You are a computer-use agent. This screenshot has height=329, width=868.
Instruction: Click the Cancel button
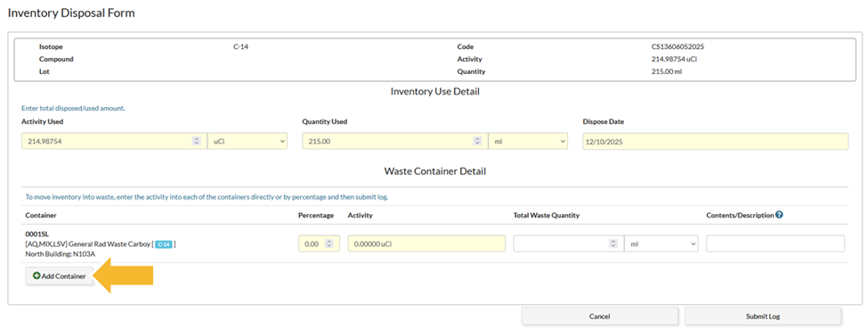tap(599, 317)
